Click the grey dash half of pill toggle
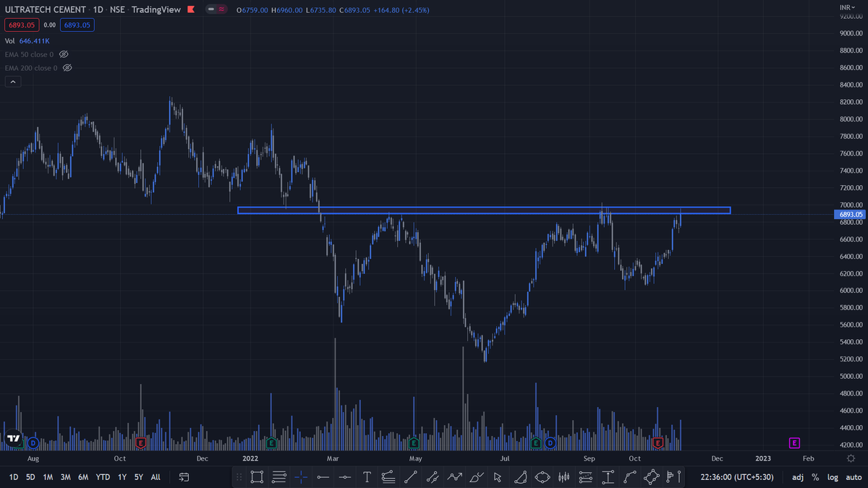This screenshot has width=868, height=488. [x=210, y=11]
